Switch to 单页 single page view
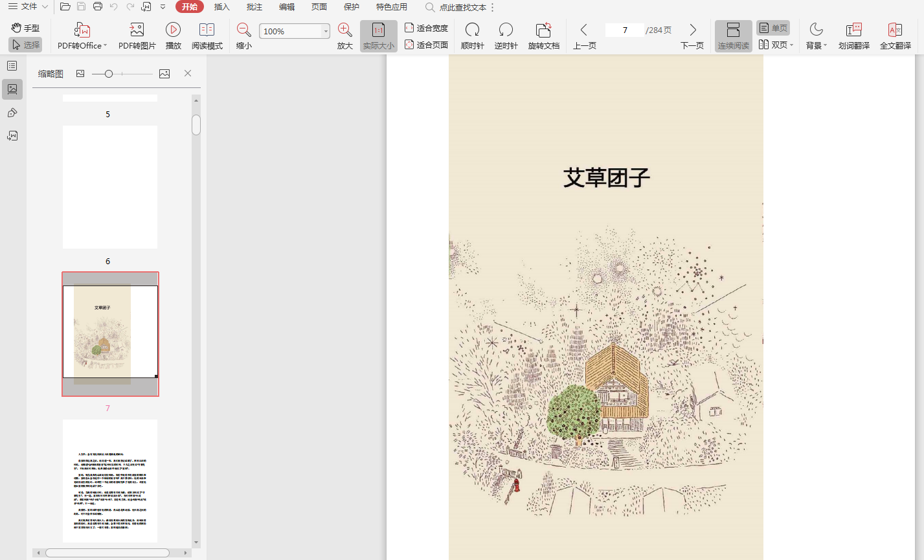Viewport: 924px width, 560px height. click(773, 28)
